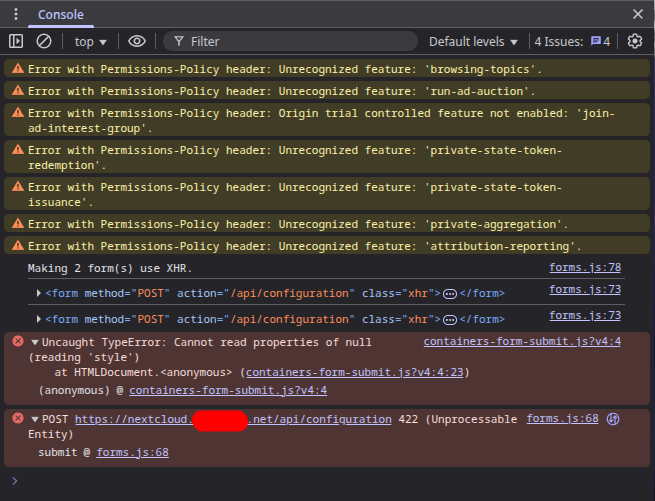Open the DevTools three-dot menu
The image size is (655, 501).
16,14
